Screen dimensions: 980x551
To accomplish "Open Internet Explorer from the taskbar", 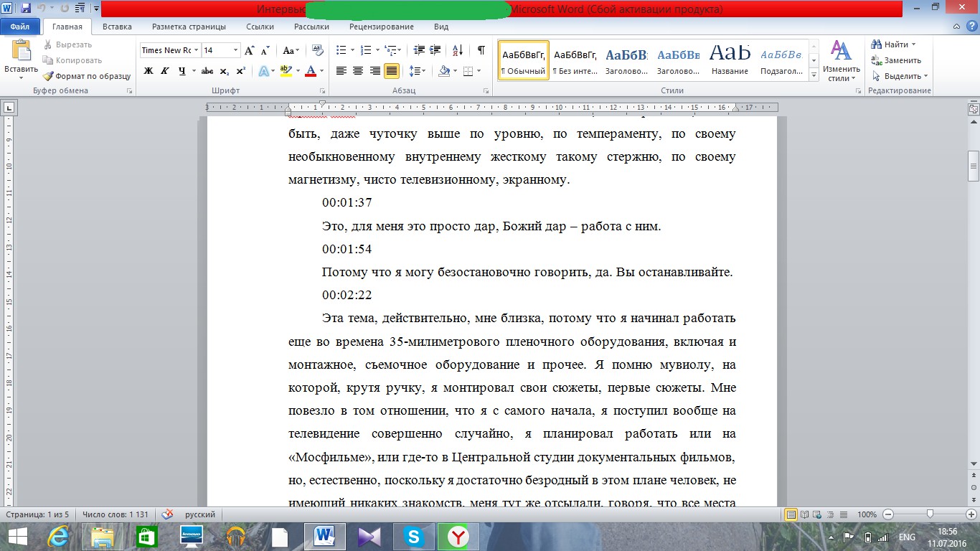I will [58, 537].
